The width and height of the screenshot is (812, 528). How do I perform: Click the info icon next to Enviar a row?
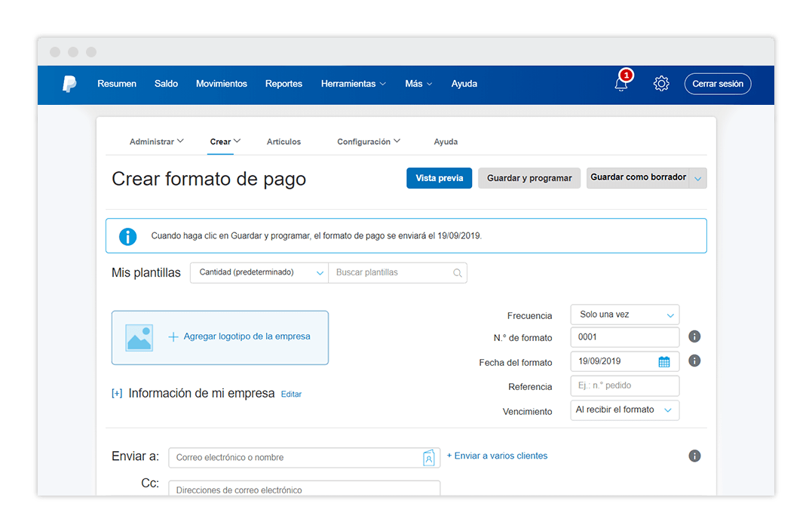click(x=694, y=456)
